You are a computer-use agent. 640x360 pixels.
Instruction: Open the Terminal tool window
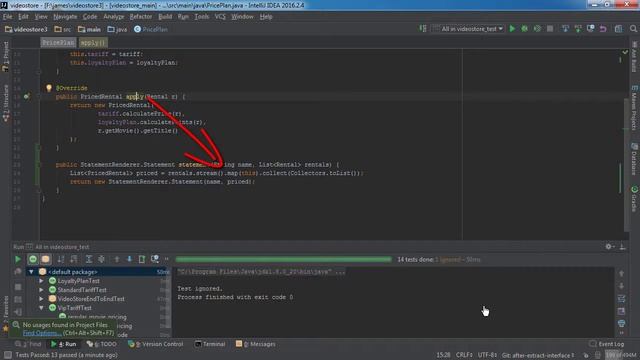[210, 344]
